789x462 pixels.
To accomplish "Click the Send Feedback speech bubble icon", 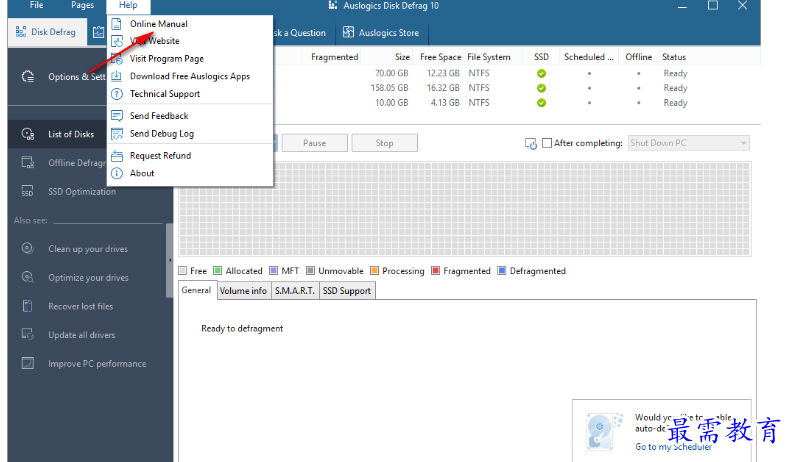I will 117,116.
